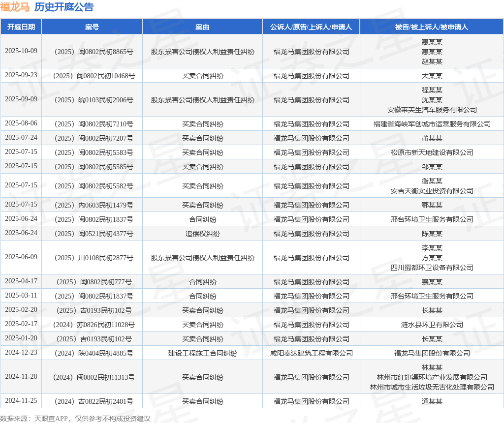Select the date 2025-02-20
This screenshot has width=504, height=423.
point(21,309)
